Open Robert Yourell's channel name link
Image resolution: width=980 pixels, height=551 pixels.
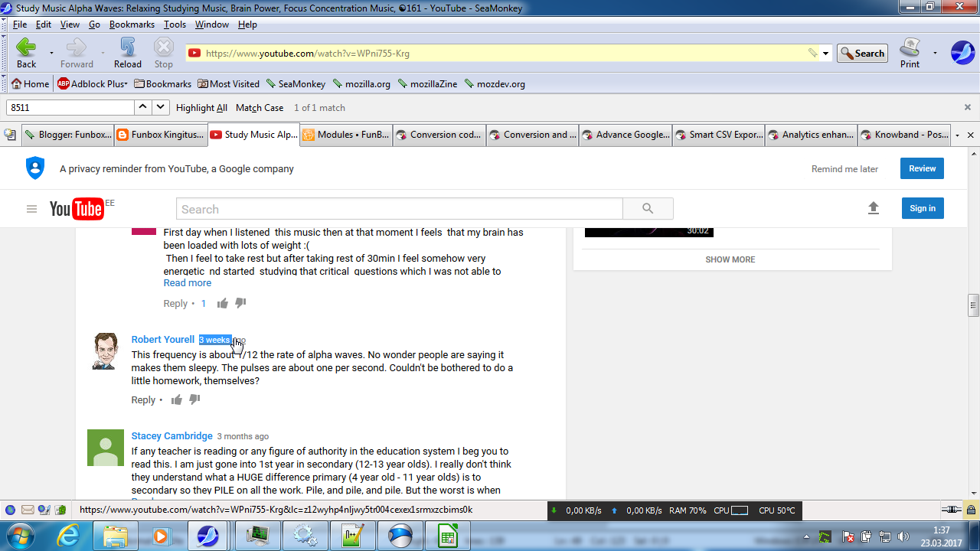(x=163, y=340)
